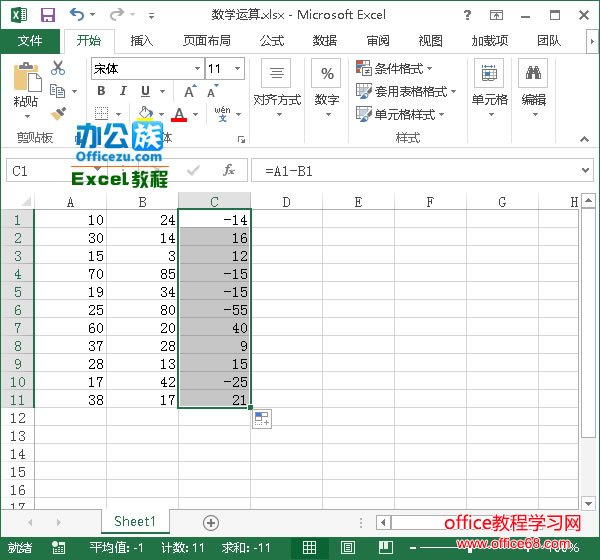Click the wén phonetic guide icon
Viewport: 600px width, 560px height.
[222, 114]
